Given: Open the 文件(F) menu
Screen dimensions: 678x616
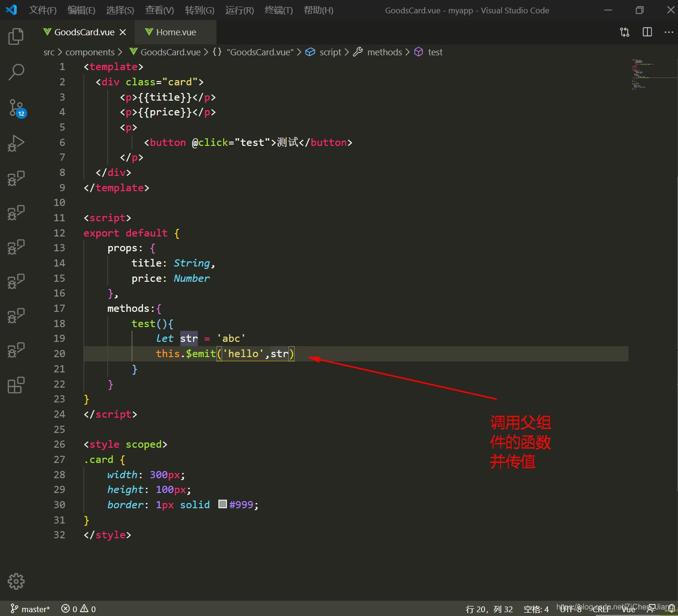Looking at the screenshot, I should click(x=42, y=10).
